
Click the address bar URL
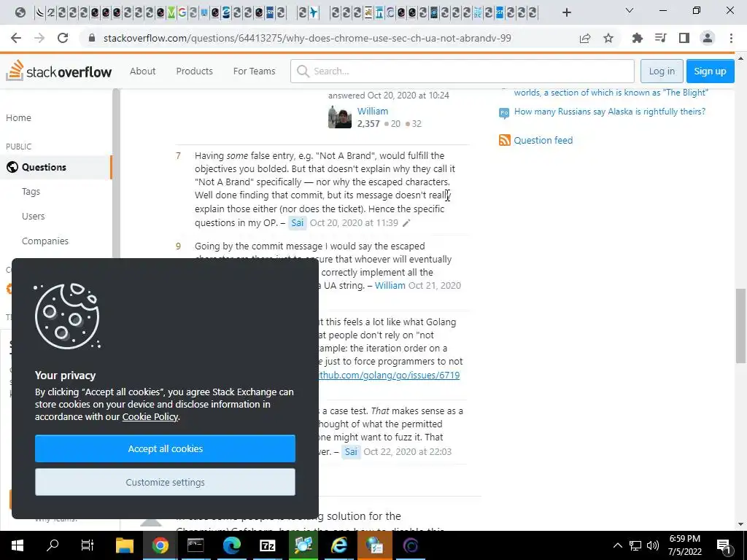307,38
